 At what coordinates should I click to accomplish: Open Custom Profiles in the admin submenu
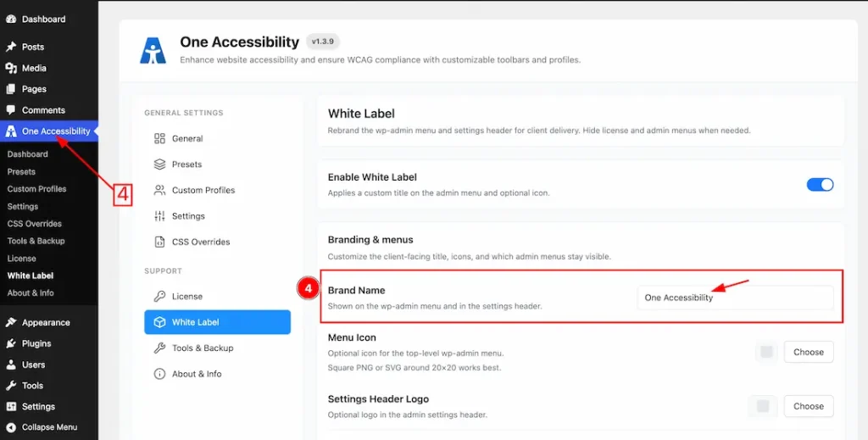36,189
